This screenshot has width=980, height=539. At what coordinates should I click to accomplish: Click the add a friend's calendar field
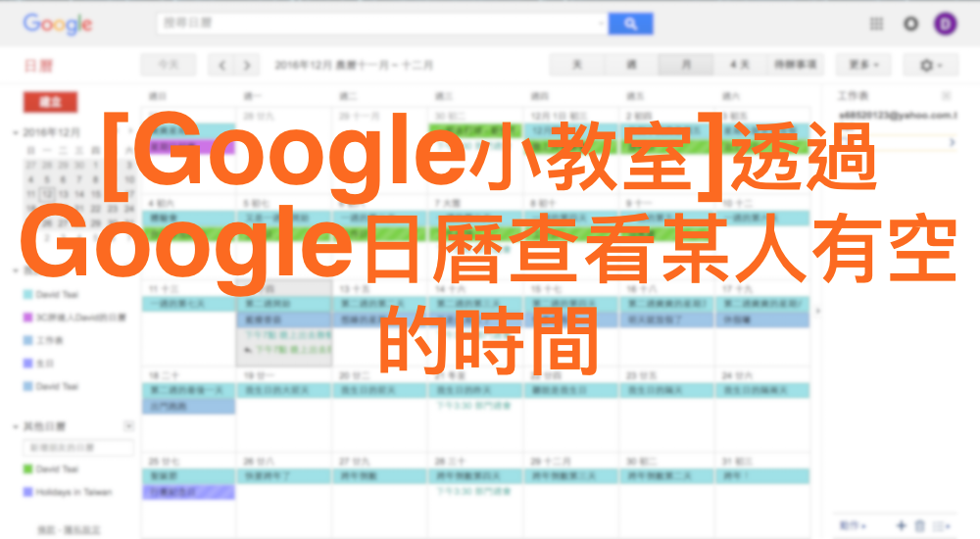78,448
